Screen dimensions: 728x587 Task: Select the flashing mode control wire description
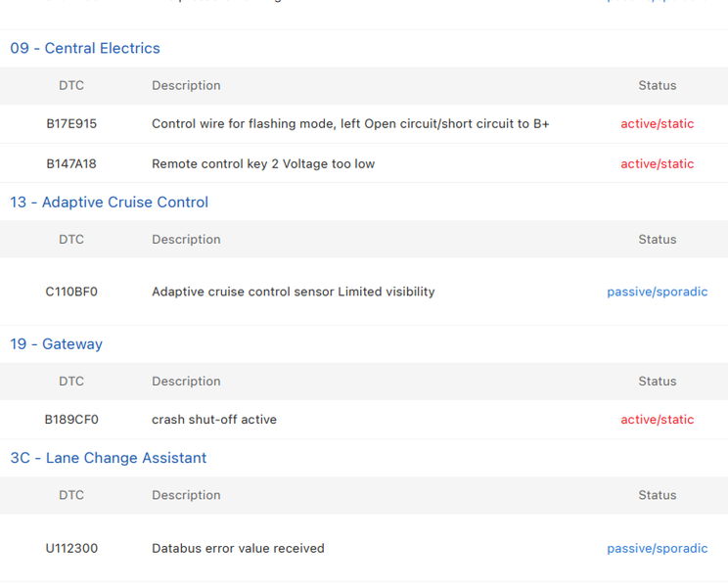click(350, 124)
